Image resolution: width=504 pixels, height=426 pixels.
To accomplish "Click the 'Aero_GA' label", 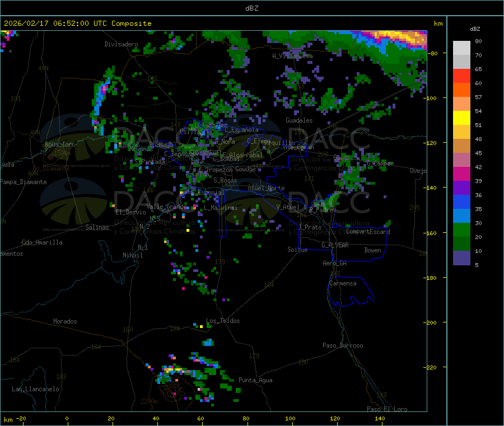I will click(x=334, y=263).
